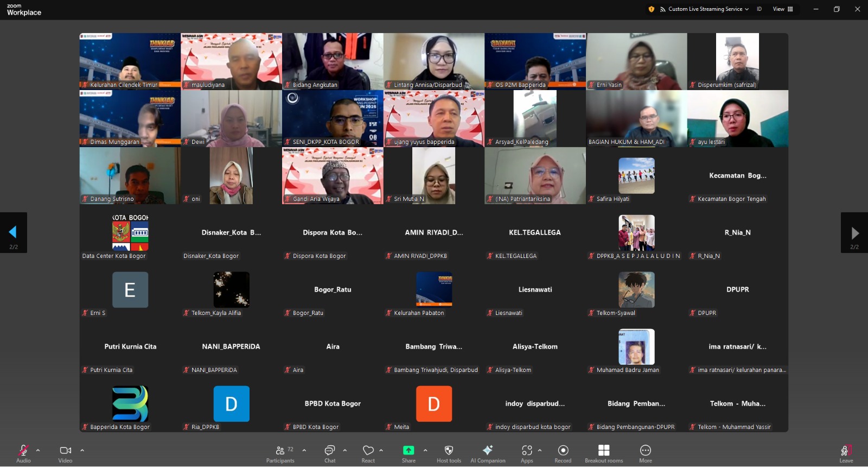Click the security shield status icon
The height and width of the screenshot is (467, 868).
coord(652,9)
